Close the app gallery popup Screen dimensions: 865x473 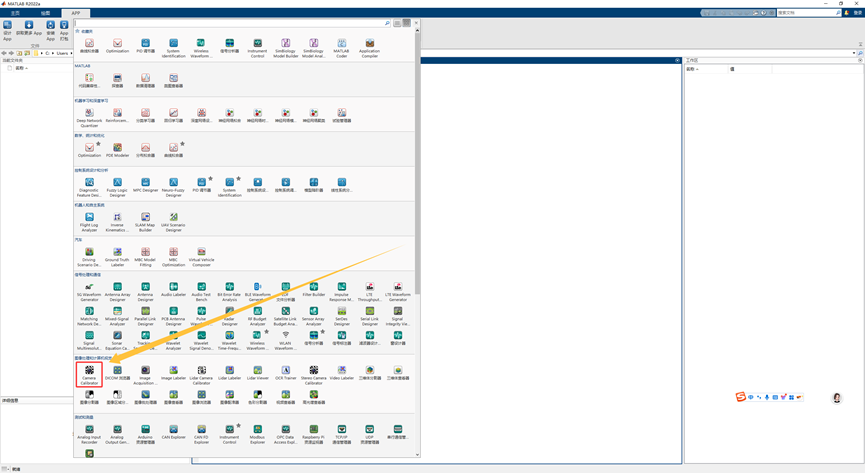click(x=417, y=23)
